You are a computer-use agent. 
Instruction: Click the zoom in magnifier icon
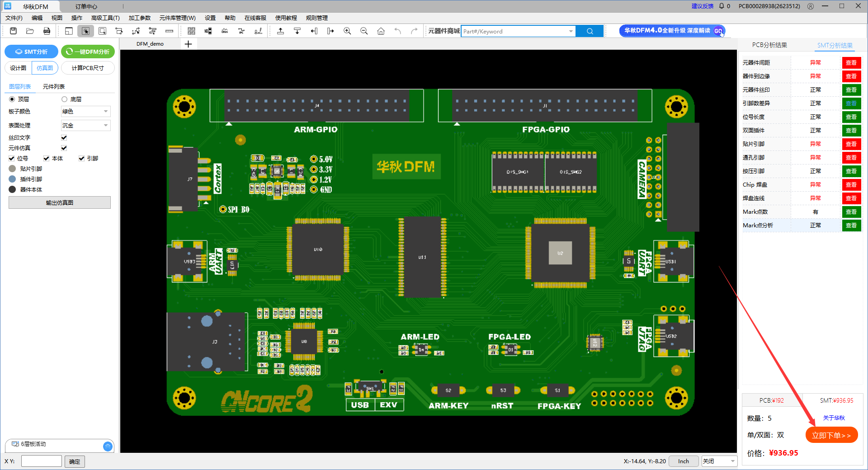tap(347, 31)
